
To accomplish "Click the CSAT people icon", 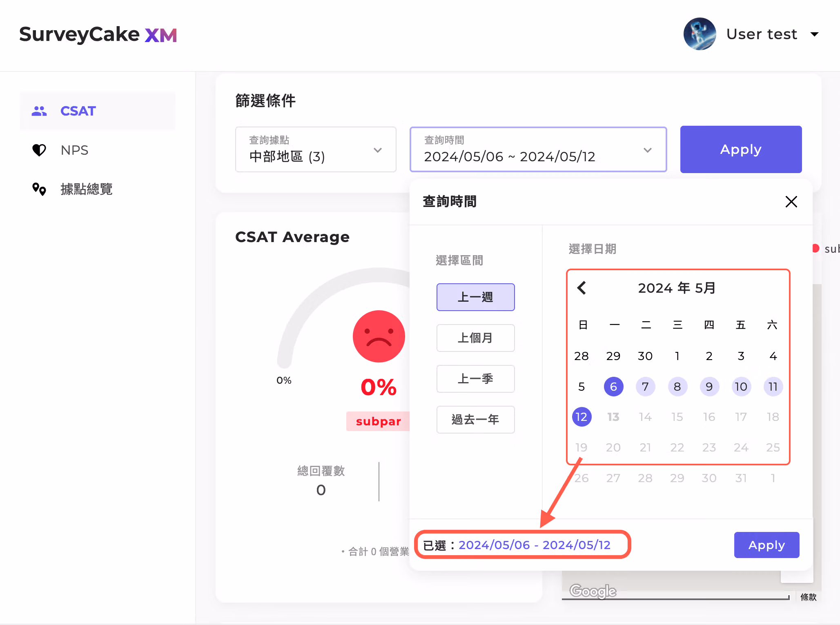I will point(39,111).
